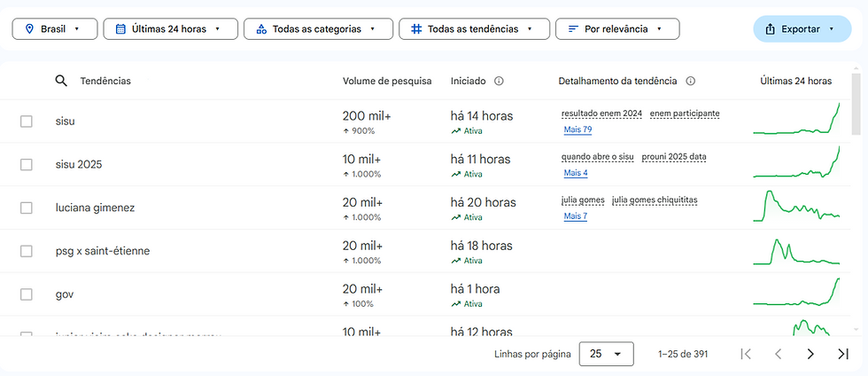
Task: Click the info icon next to Iniciado
Action: tap(499, 81)
